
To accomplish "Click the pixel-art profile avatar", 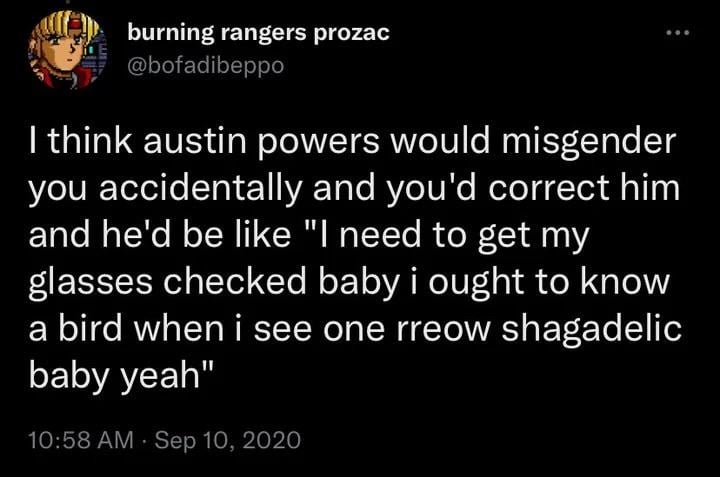I will click(67, 50).
